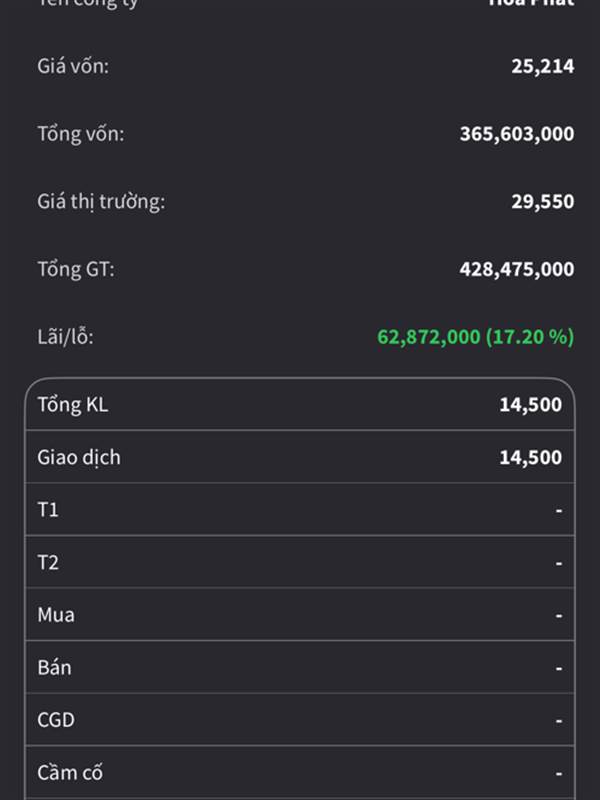Tap the green Lãi/lỗ profit figure

(476, 337)
